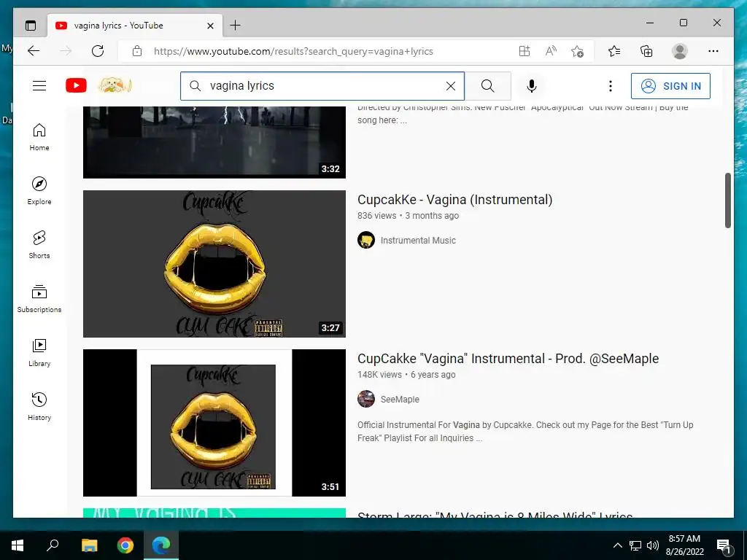The image size is (747, 560).
Task: Click the 3:51 video thumbnail
Action: point(214,423)
